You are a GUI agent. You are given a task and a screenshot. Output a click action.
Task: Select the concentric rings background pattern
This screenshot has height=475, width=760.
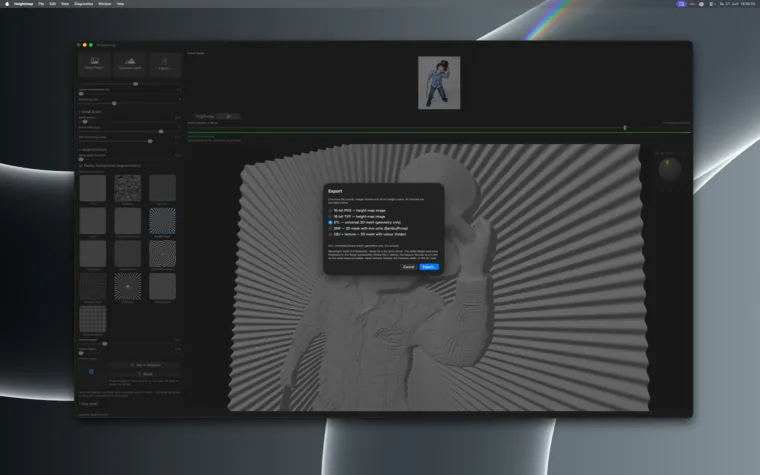click(162, 253)
